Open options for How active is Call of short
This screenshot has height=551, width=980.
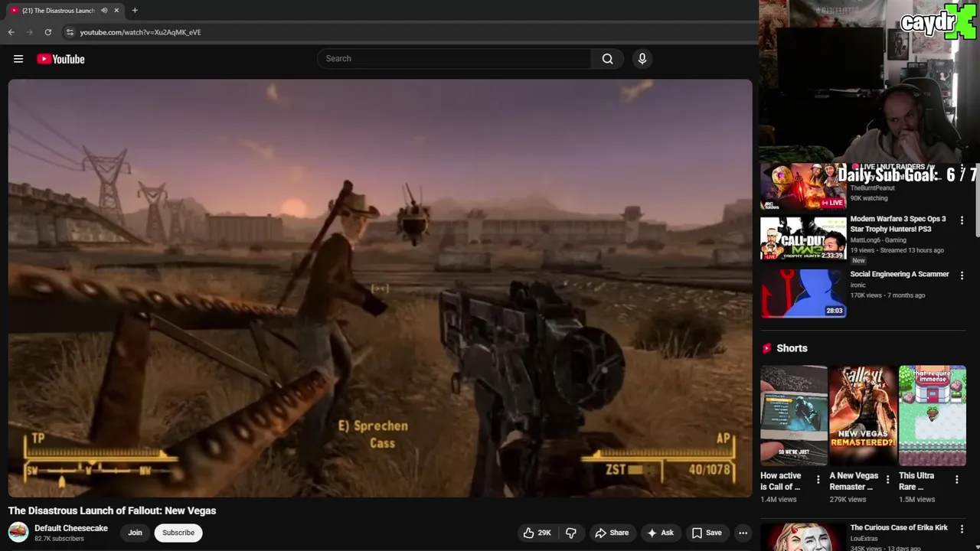818,480
